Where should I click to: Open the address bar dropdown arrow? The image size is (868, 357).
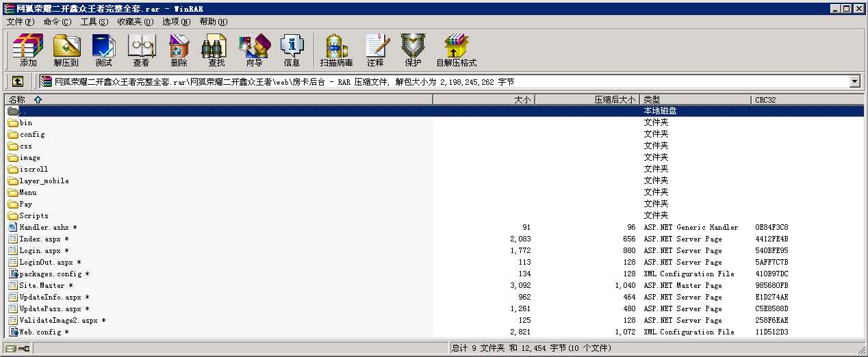coord(854,82)
